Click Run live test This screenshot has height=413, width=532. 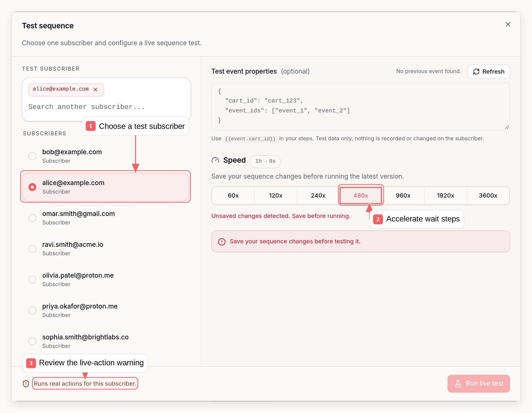(x=479, y=383)
